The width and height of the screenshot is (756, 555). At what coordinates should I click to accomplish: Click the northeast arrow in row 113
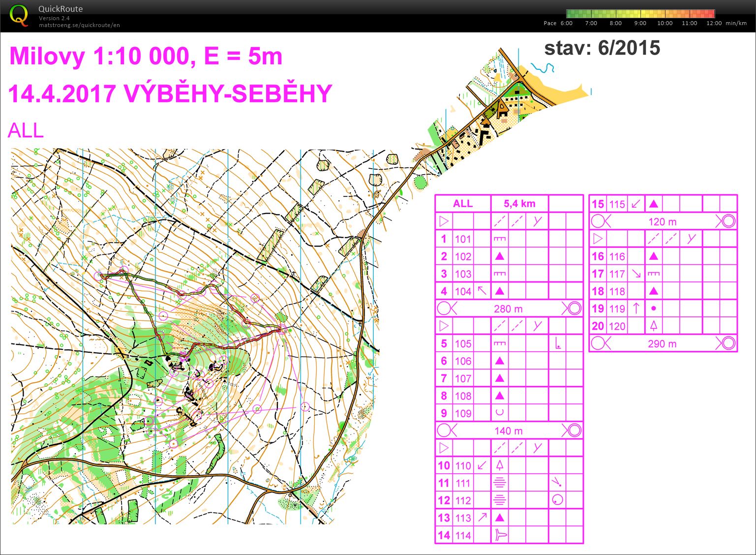[482, 517]
